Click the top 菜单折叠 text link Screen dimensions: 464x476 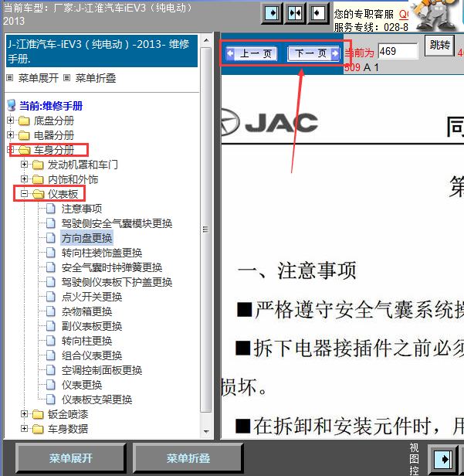click(x=96, y=78)
